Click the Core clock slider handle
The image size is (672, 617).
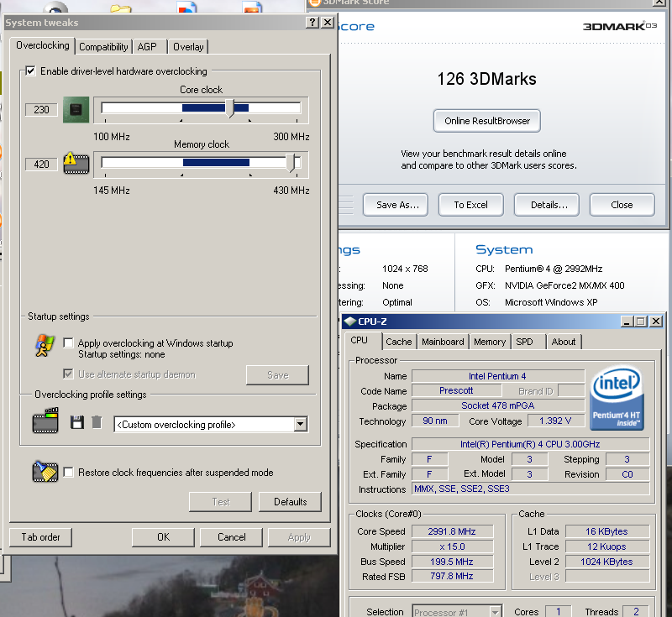coord(230,108)
